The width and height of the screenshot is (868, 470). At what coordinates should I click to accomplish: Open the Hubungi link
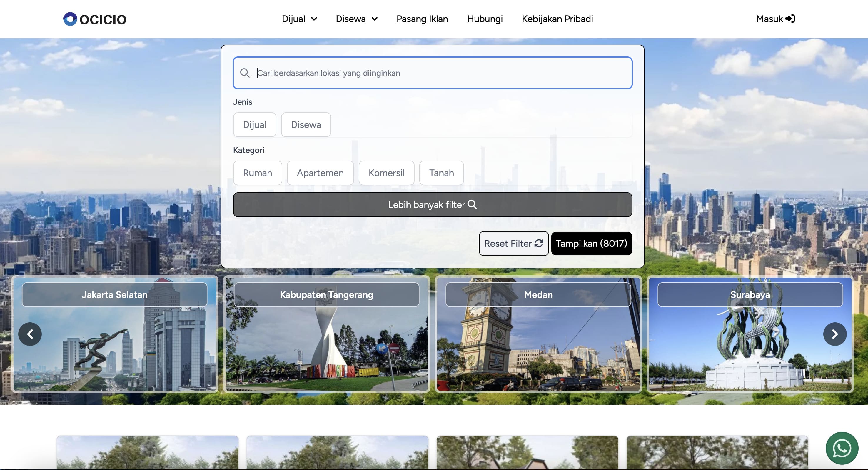485,19
